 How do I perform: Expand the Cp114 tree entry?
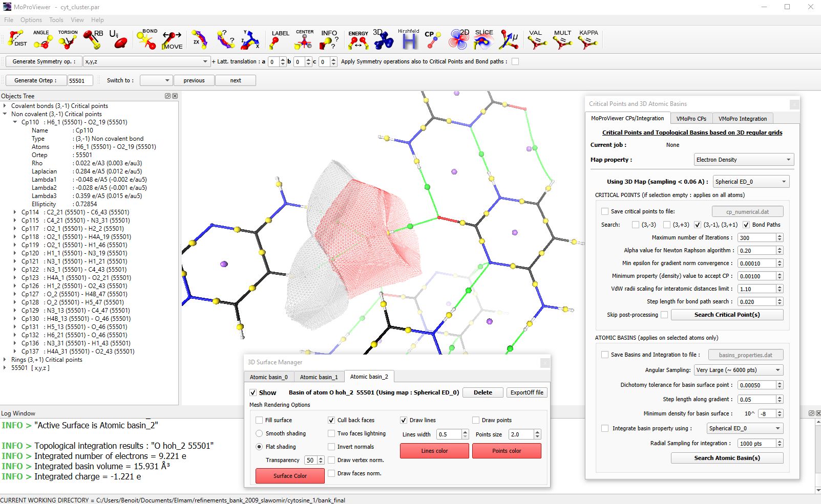pyautogui.click(x=15, y=212)
